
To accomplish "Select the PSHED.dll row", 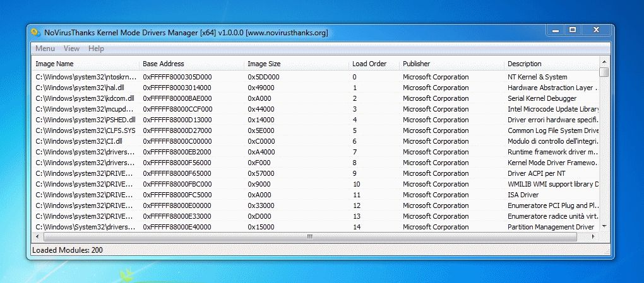I will coord(316,120).
